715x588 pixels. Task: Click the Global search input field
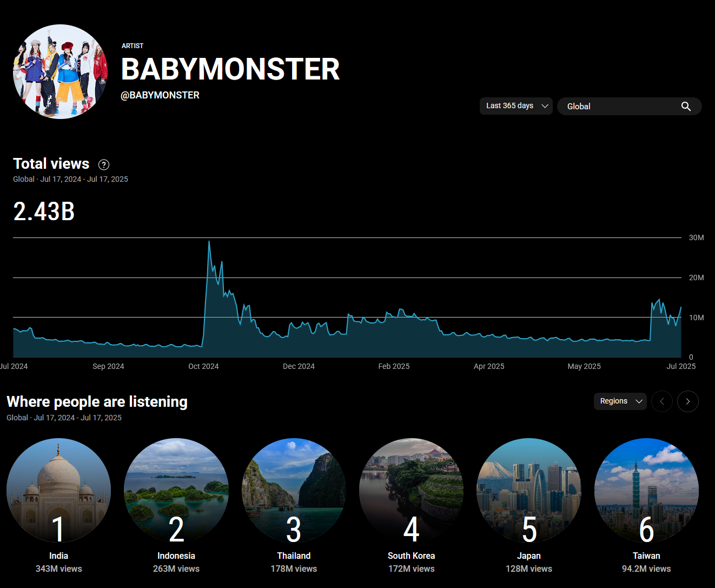630,107
